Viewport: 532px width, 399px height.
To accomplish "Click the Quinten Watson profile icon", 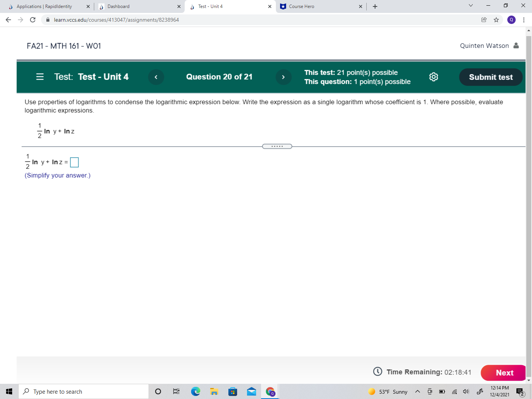I will click(x=516, y=45).
